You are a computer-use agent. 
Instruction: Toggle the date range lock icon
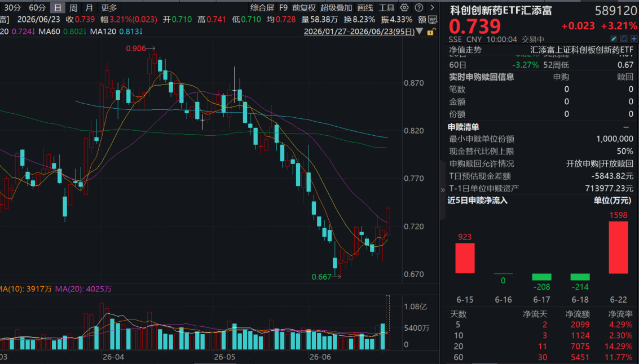(431, 32)
